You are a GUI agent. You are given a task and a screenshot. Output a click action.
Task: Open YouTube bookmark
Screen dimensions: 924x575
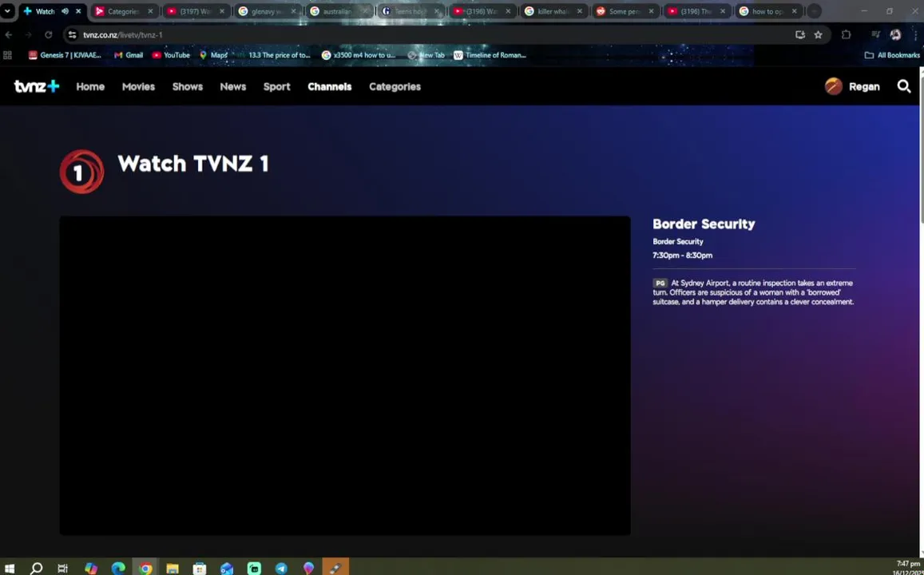[171, 55]
